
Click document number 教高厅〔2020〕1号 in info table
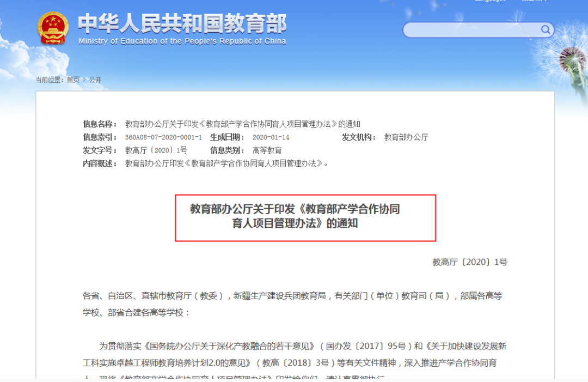pyautogui.click(x=156, y=150)
